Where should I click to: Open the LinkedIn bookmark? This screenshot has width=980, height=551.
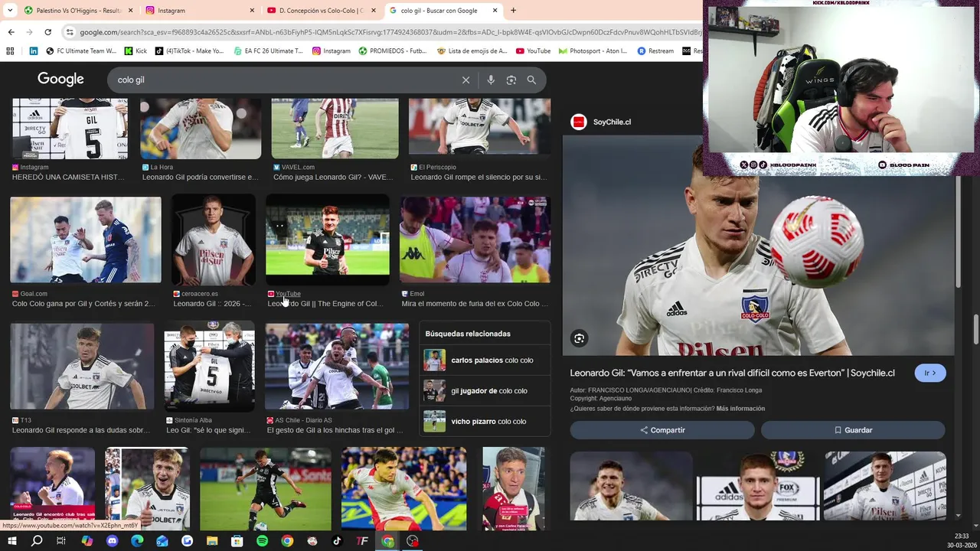tap(34, 51)
